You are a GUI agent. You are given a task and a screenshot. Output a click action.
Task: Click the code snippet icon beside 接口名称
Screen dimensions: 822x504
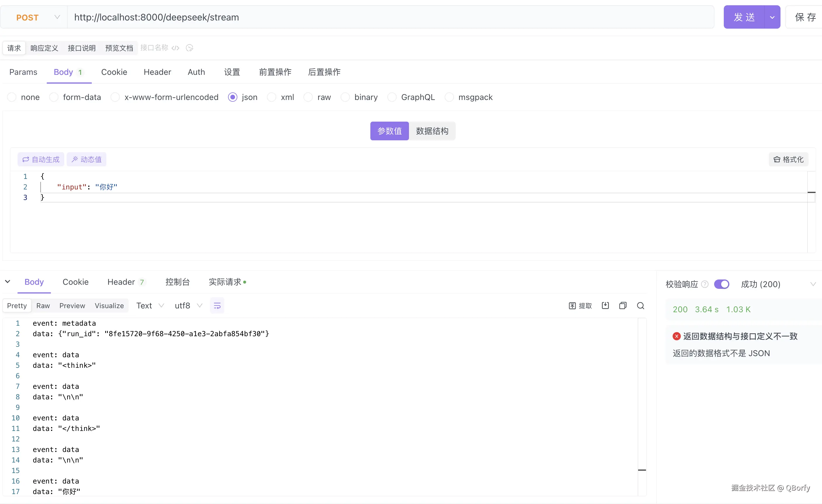tap(175, 48)
